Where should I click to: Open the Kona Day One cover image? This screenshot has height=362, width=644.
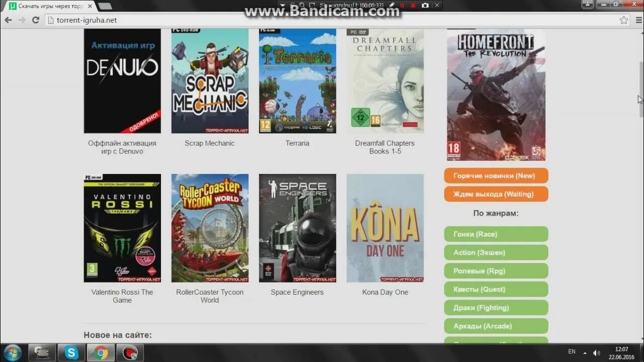tap(385, 228)
